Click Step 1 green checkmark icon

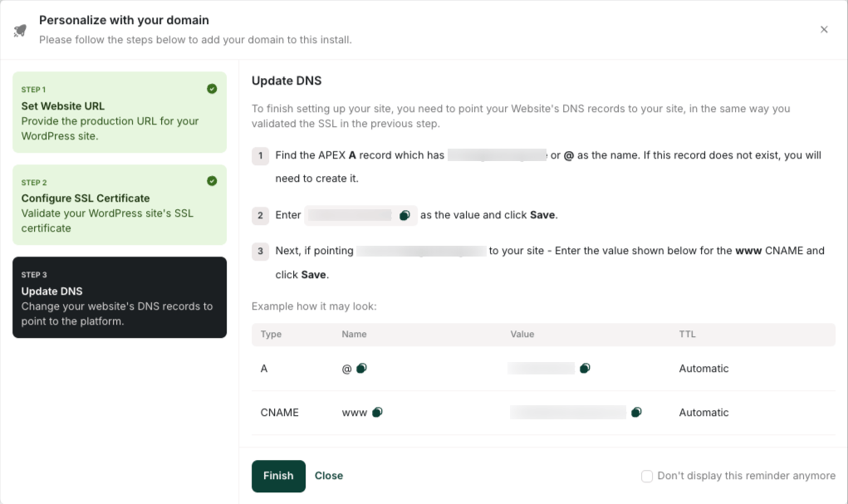pyautogui.click(x=212, y=89)
